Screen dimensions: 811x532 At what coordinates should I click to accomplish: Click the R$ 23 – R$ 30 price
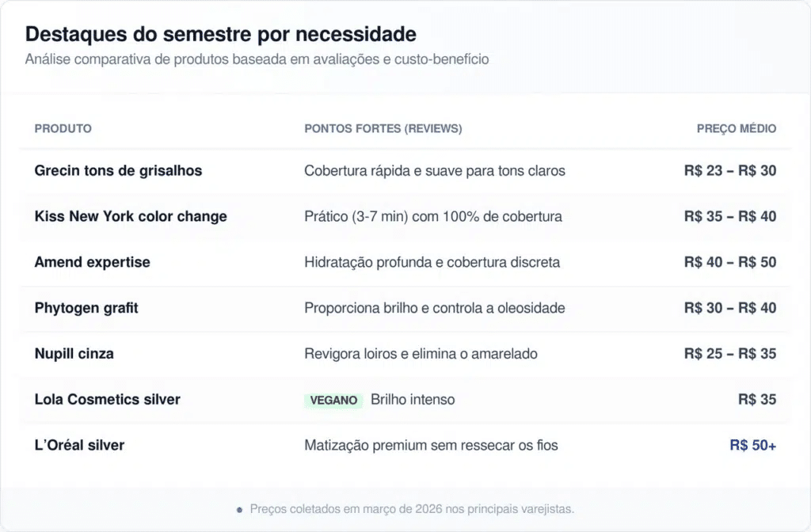tap(730, 171)
